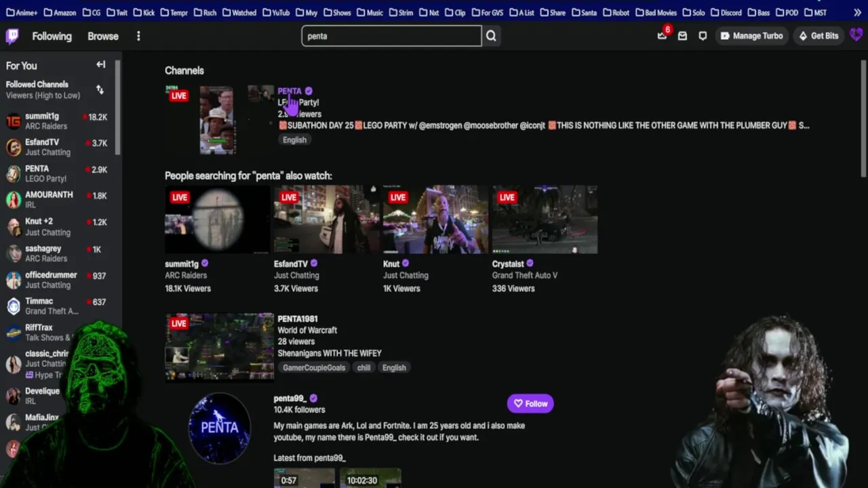Open the purple heart profile avatar

pos(856,35)
